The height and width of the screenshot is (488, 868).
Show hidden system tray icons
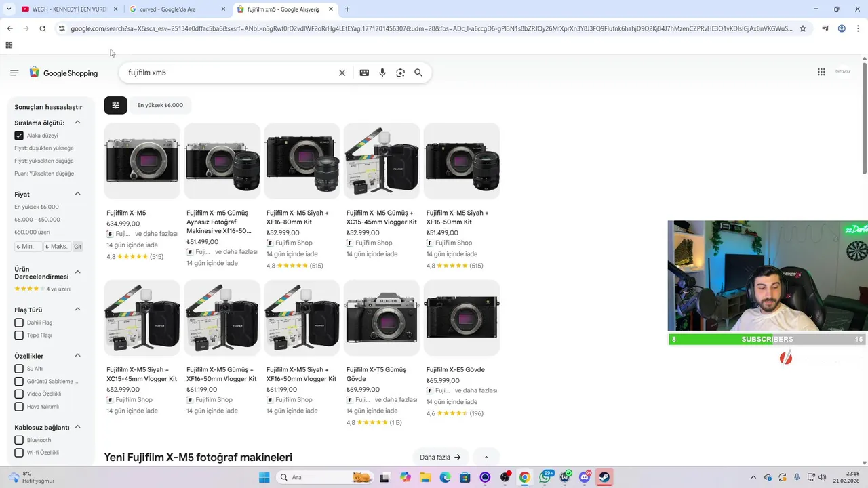[753, 477]
